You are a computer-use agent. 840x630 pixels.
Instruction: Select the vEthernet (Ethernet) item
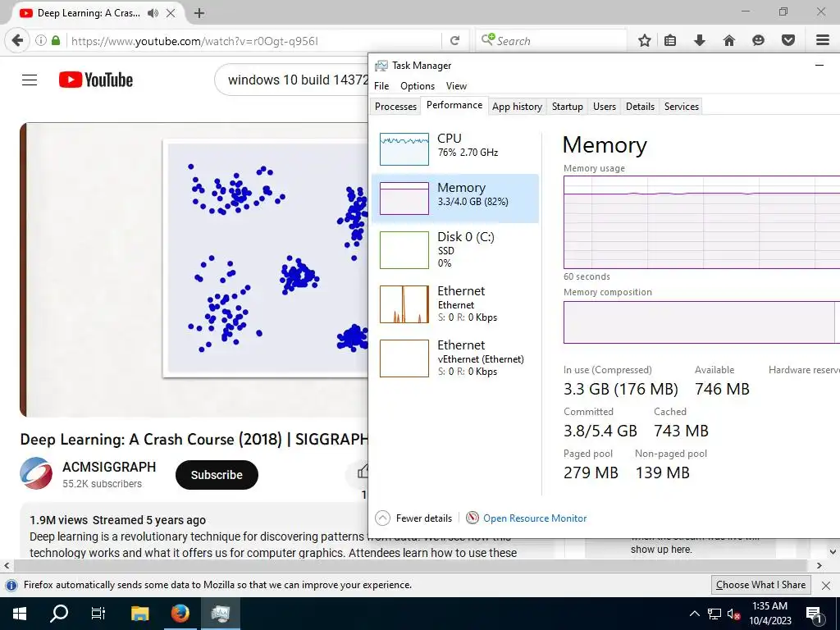[x=455, y=358]
